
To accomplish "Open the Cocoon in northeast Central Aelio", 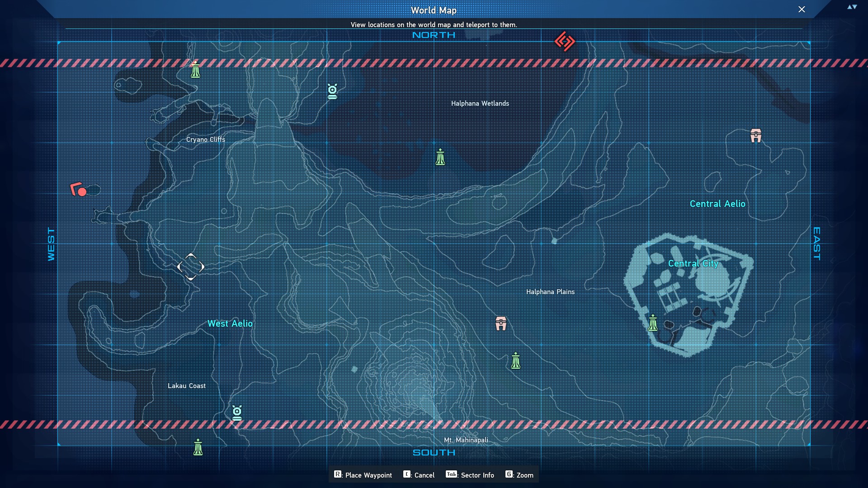I will [x=756, y=136].
